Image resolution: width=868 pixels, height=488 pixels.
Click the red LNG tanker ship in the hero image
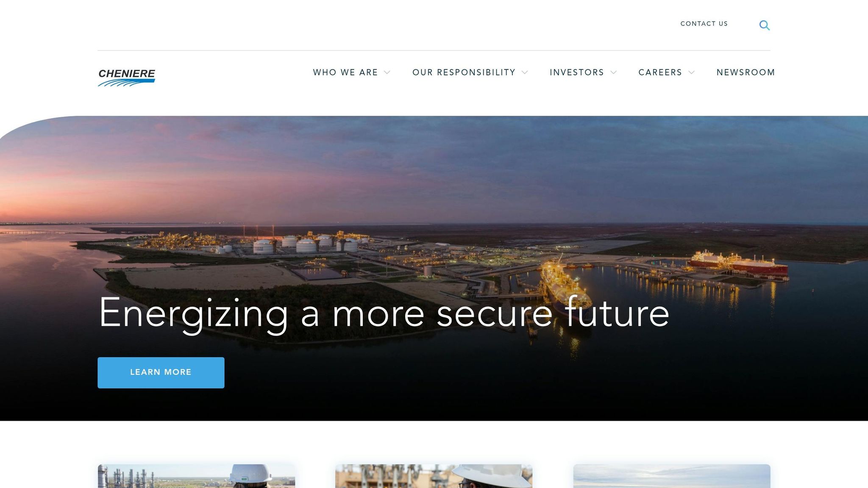(x=738, y=263)
